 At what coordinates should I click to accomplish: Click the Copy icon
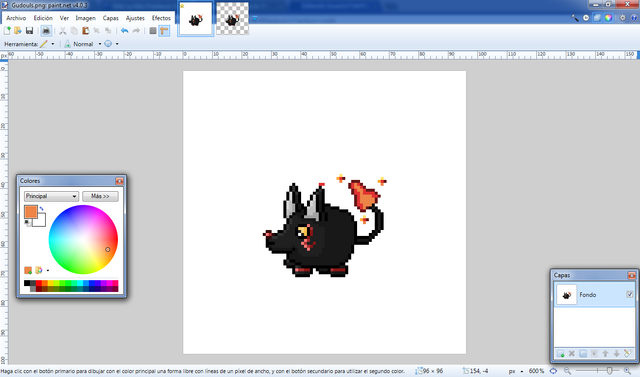(x=74, y=31)
